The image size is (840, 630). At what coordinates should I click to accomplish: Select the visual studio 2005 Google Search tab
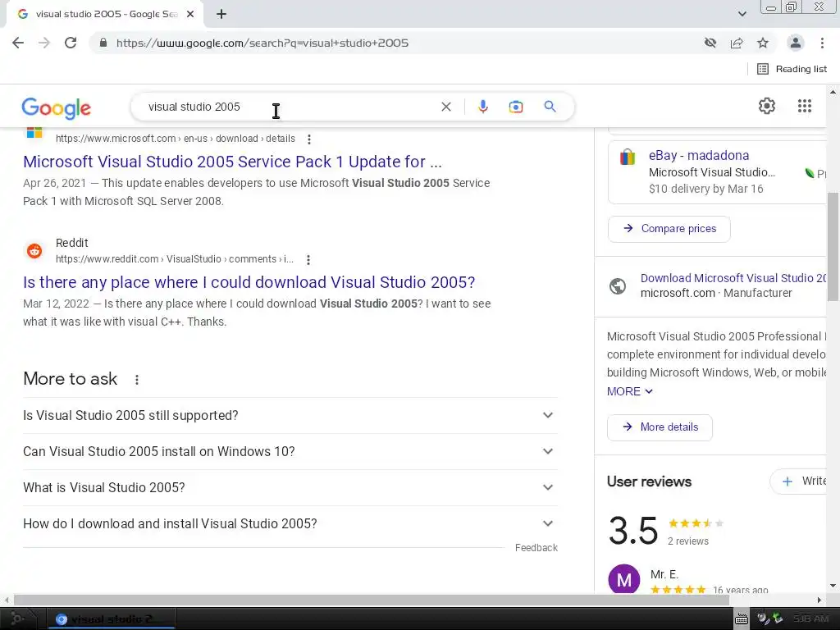click(x=104, y=15)
